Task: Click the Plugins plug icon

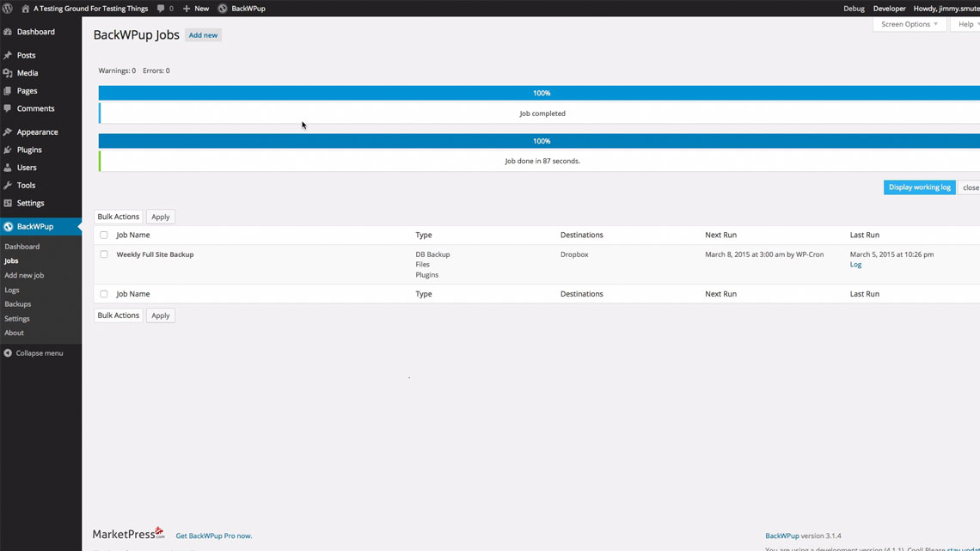Action: coord(8,150)
